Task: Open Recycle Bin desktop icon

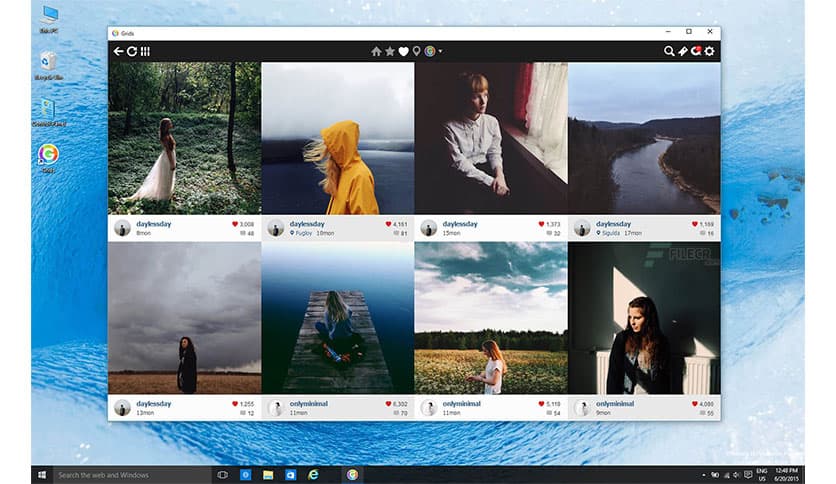Action: tap(49, 66)
